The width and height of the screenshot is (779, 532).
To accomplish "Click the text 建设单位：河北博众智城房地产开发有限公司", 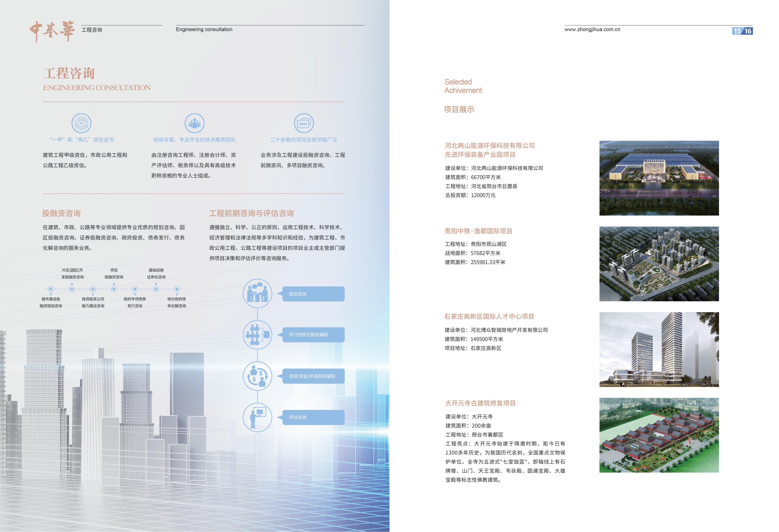I will 496,330.
